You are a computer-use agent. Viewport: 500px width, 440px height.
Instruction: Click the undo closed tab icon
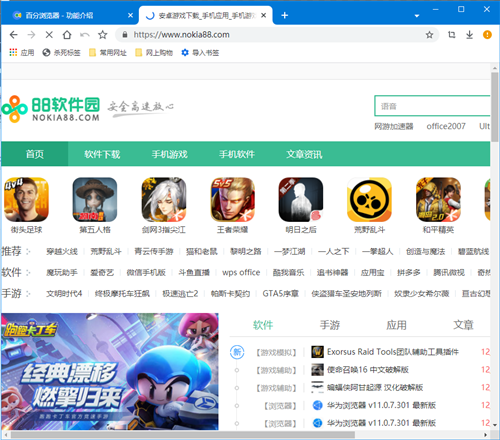(x=85, y=35)
